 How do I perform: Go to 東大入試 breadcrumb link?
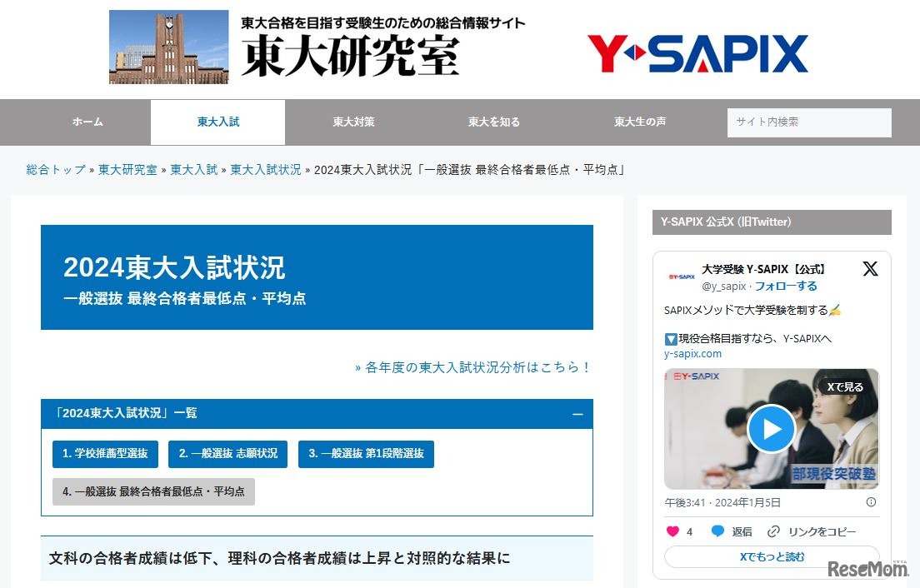pos(193,170)
